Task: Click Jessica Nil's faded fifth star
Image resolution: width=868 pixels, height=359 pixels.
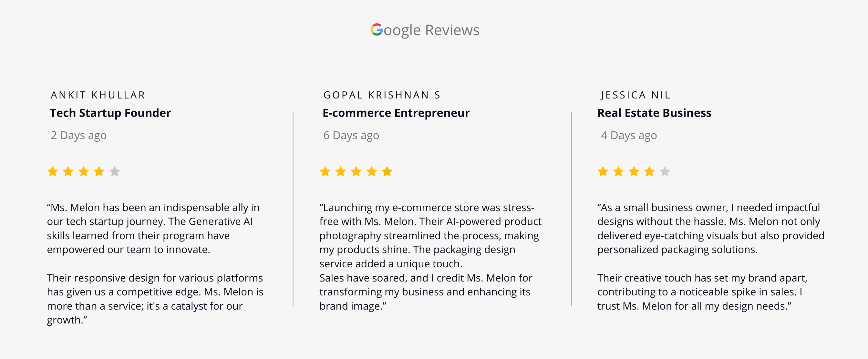Action: (x=665, y=171)
